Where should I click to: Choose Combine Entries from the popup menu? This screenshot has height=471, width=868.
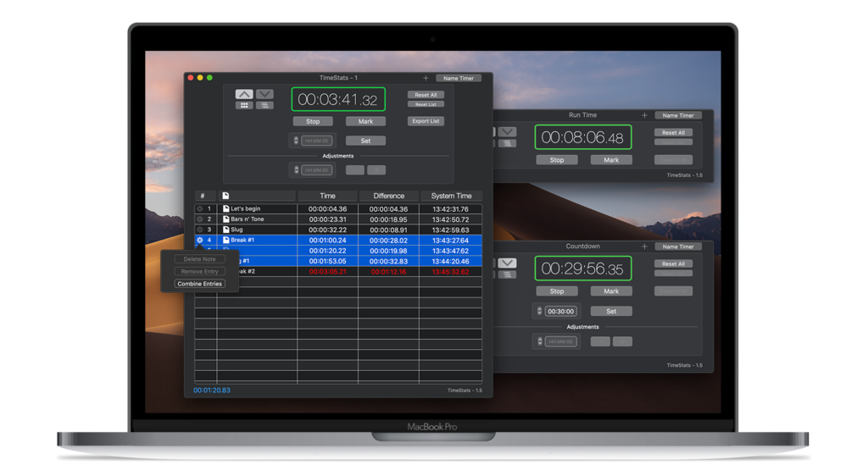click(x=200, y=284)
